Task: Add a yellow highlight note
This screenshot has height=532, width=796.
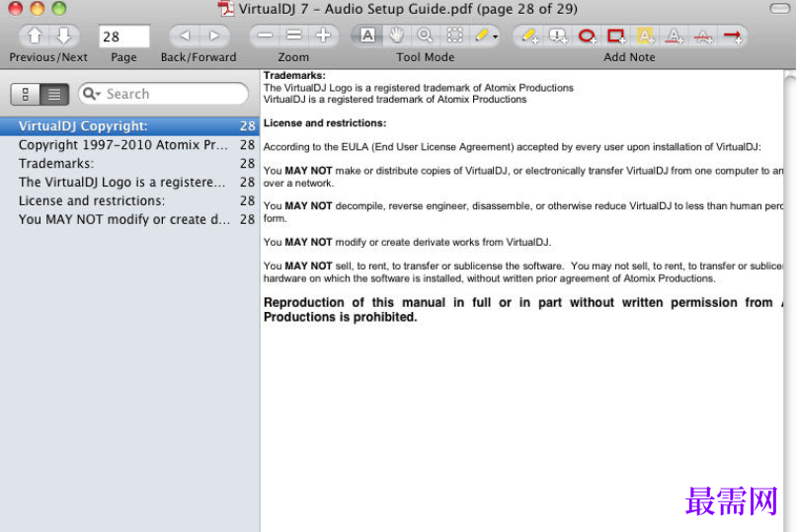Action: (x=645, y=36)
